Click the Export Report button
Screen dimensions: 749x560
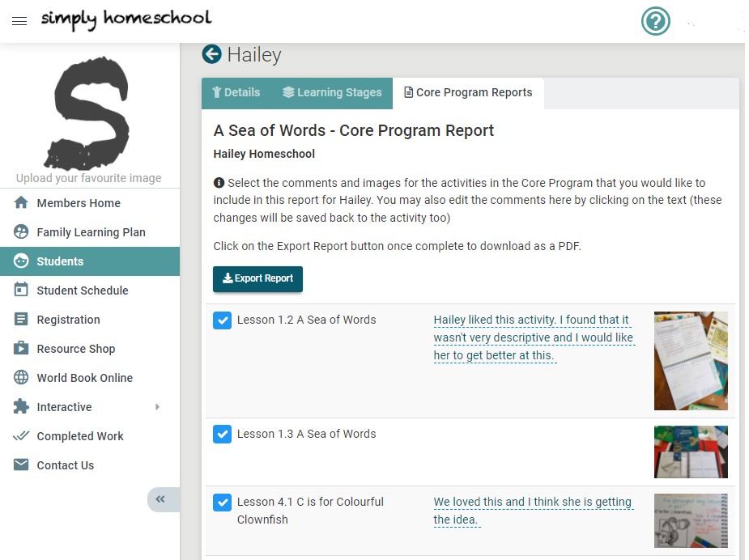[x=257, y=279]
